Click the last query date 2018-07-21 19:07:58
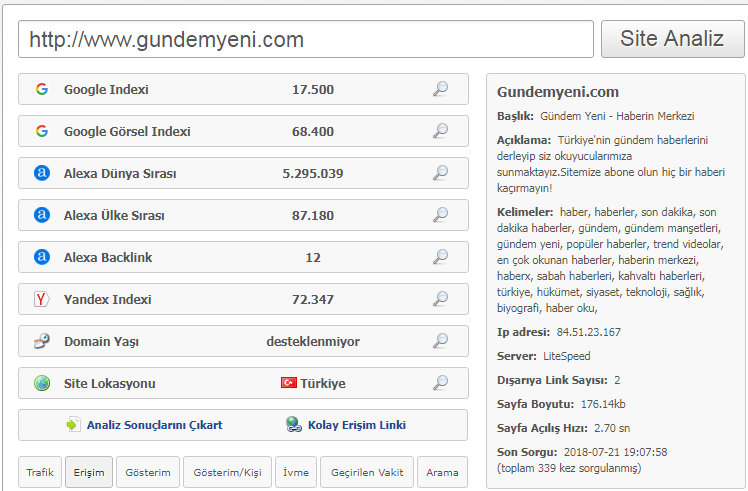This screenshot has width=748, height=491. pyautogui.click(x=615, y=452)
